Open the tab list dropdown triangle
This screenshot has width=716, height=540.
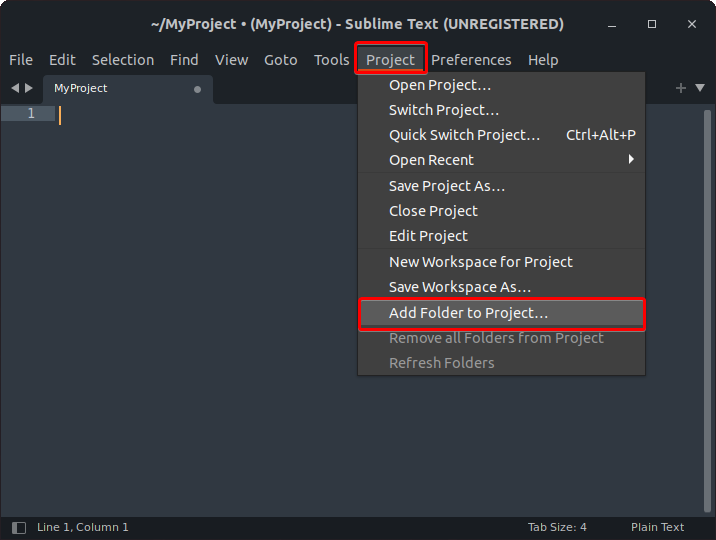[x=700, y=88]
